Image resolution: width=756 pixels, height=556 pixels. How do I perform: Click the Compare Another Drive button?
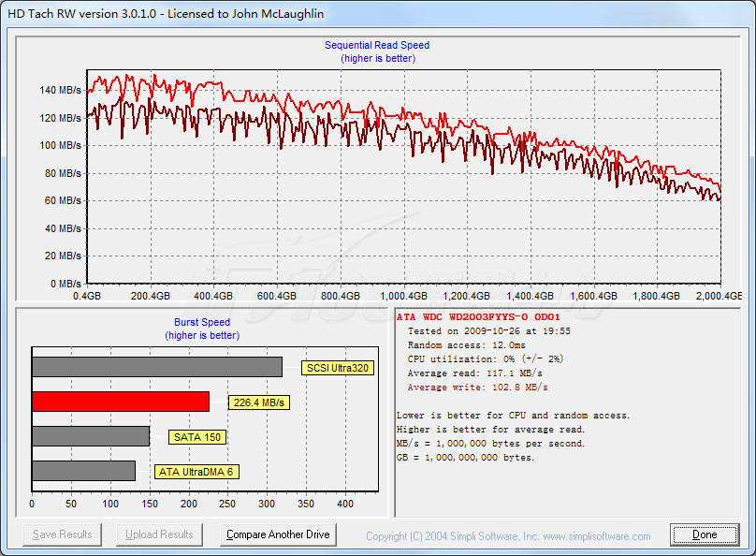279,534
